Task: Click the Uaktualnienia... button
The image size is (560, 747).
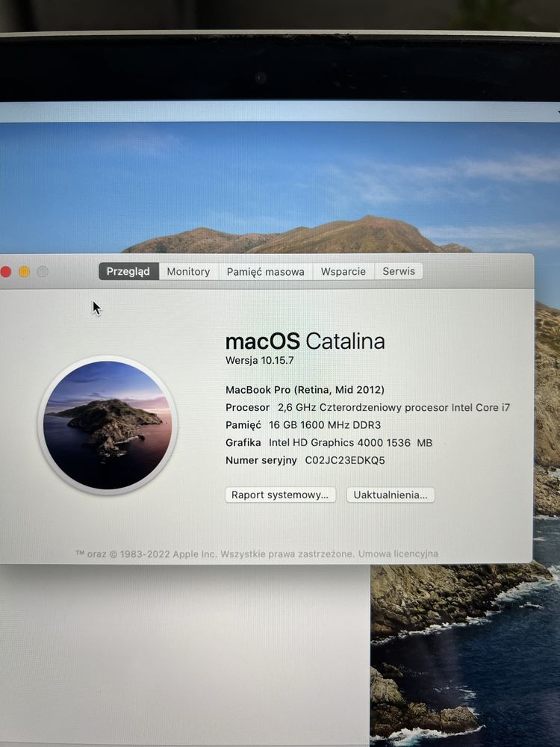Action: coord(391,495)
